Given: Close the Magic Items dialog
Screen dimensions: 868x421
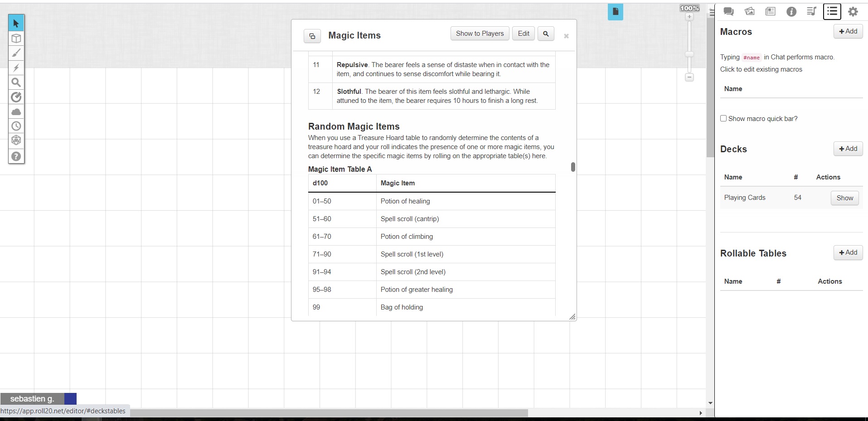Looking at the screenshot, I should pos(566,36).
